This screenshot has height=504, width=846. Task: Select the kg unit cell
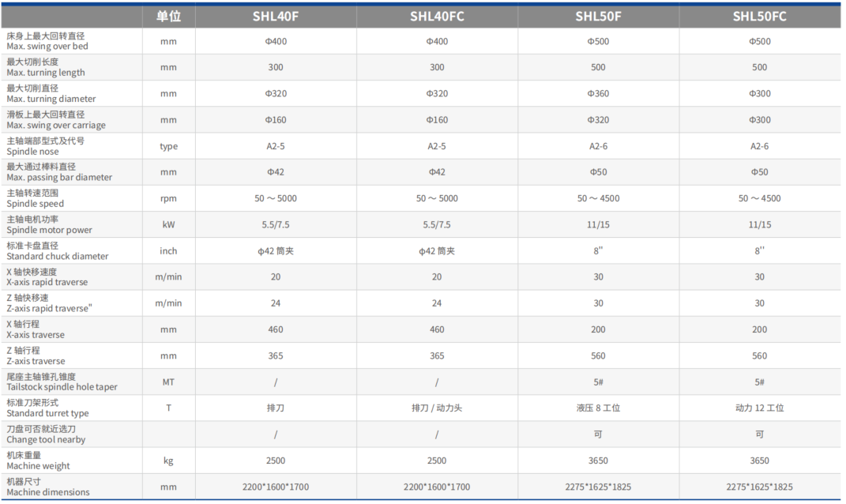click(x=168, y=461)
